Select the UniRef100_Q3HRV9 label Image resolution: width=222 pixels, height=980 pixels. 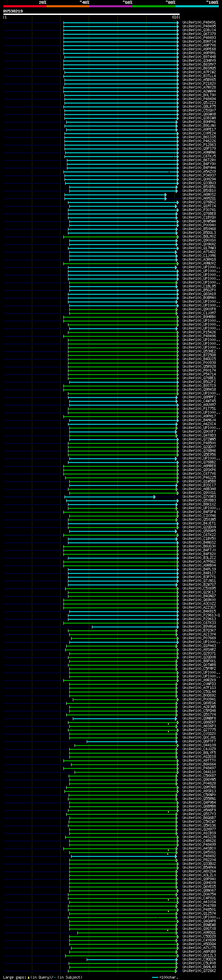[199, 60]
